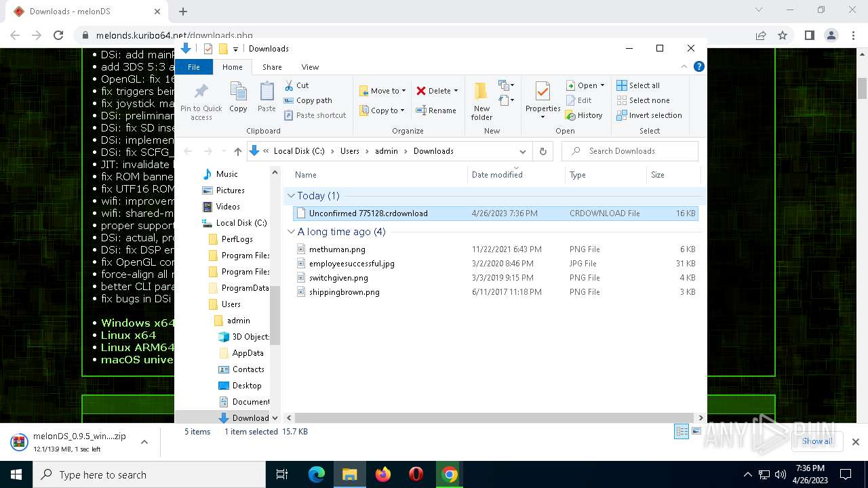Image resolution: width=868 pixels, height=488 pixels.
Task: Click Select all in the ribbon
Action: [637, 85]
